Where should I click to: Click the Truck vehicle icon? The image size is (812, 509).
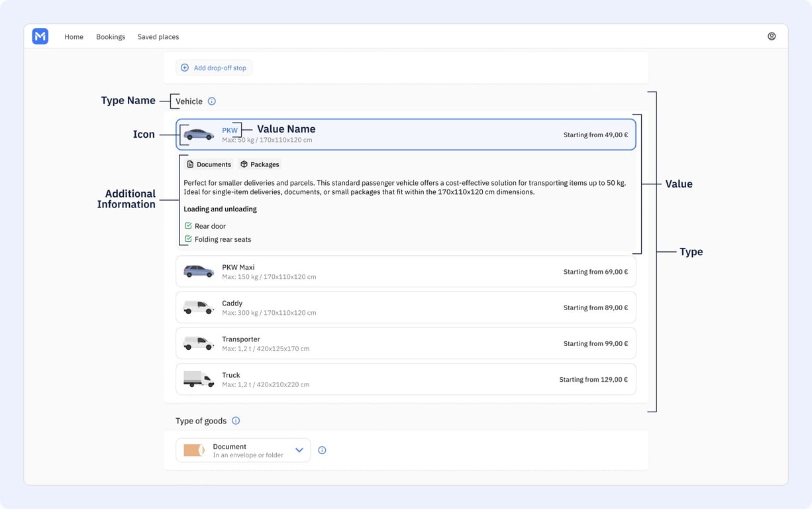(x=199, y=378)
